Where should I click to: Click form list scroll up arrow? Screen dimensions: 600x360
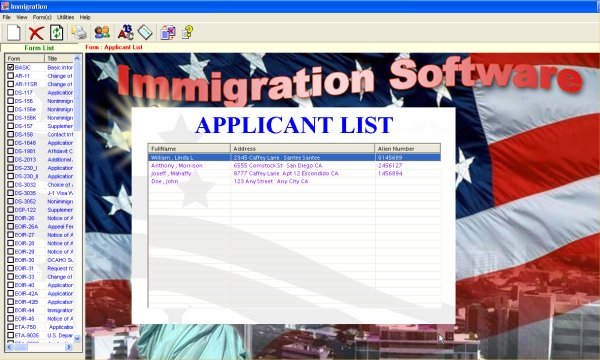click(x=77, y=59)
